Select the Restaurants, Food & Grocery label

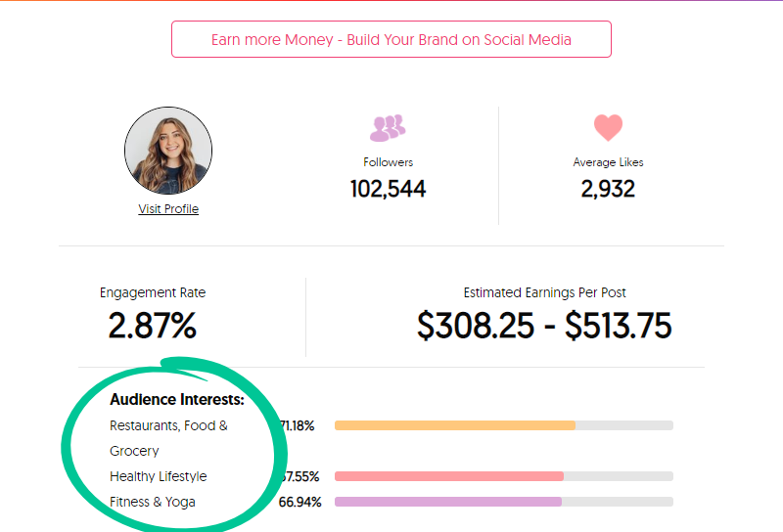click(168, 438)
